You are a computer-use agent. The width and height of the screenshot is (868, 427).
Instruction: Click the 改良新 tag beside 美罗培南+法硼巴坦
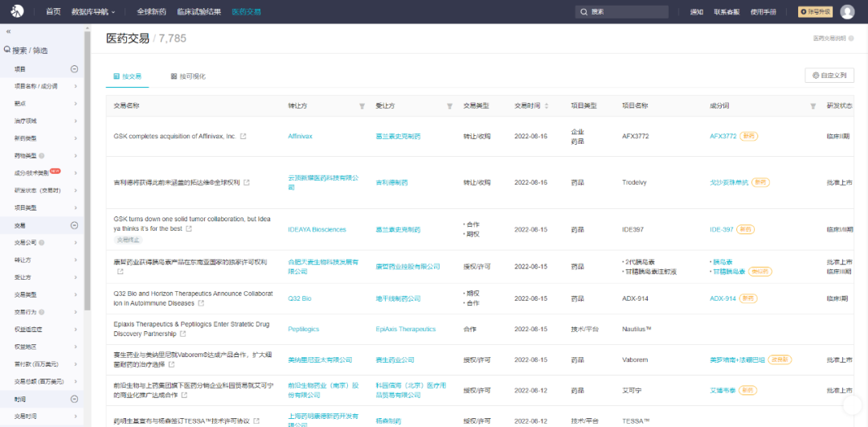(780, 359)
